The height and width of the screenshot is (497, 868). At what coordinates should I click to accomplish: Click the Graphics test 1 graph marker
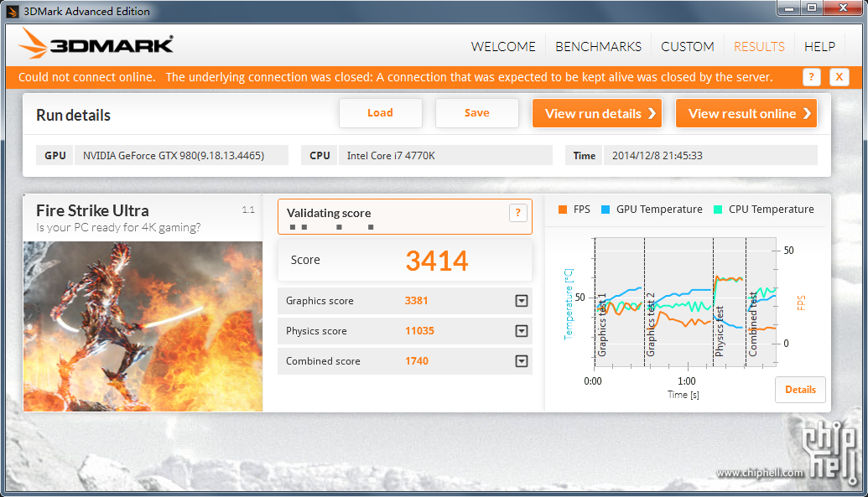pyautogui.click(x=602, y=324)
